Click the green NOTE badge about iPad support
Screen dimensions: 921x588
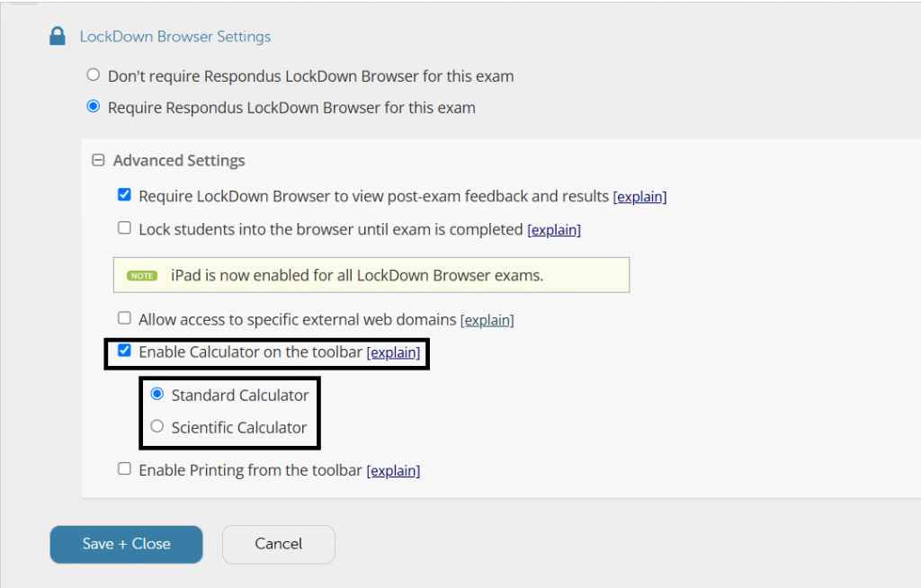142,275
